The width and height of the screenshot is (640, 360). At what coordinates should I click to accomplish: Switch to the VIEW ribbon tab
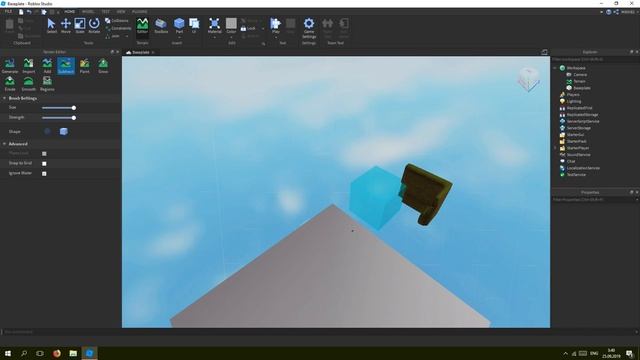121,12
